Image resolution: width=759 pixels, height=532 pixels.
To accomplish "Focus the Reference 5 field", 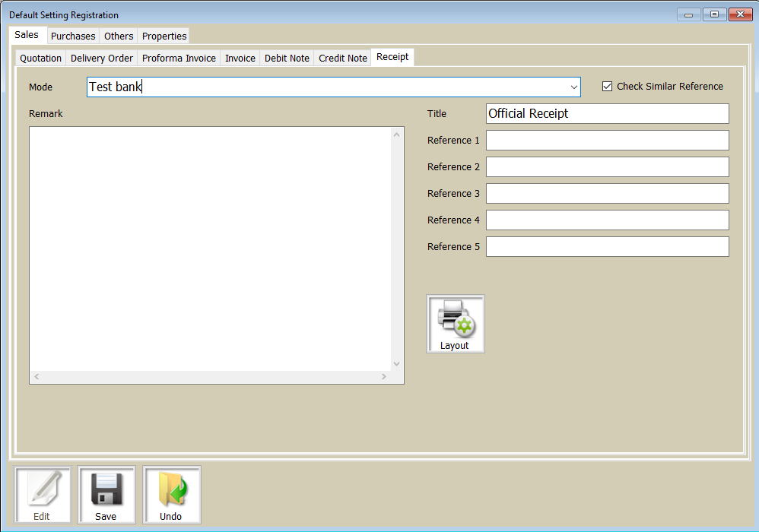I will pyautogui.click(x=608, y=247).
